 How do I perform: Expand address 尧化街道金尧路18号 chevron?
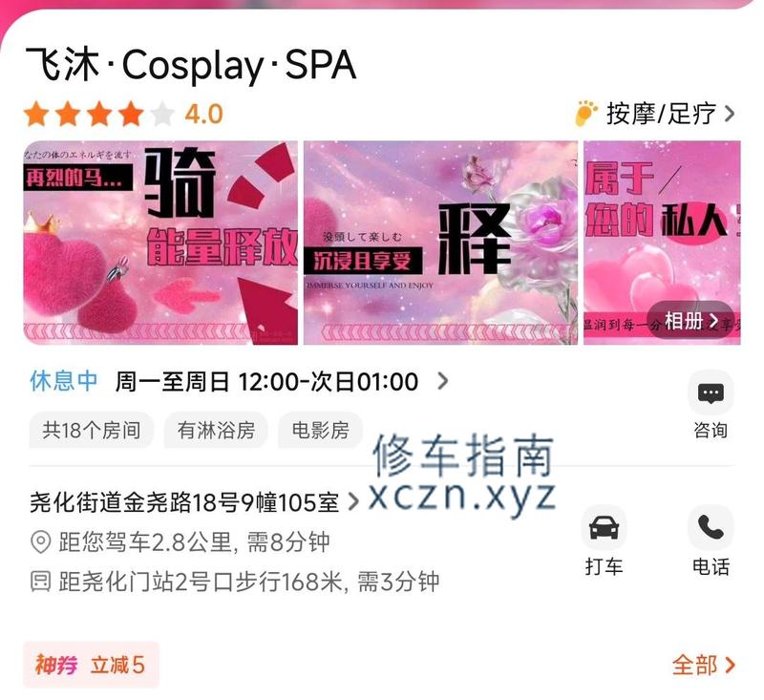[353, 502]
